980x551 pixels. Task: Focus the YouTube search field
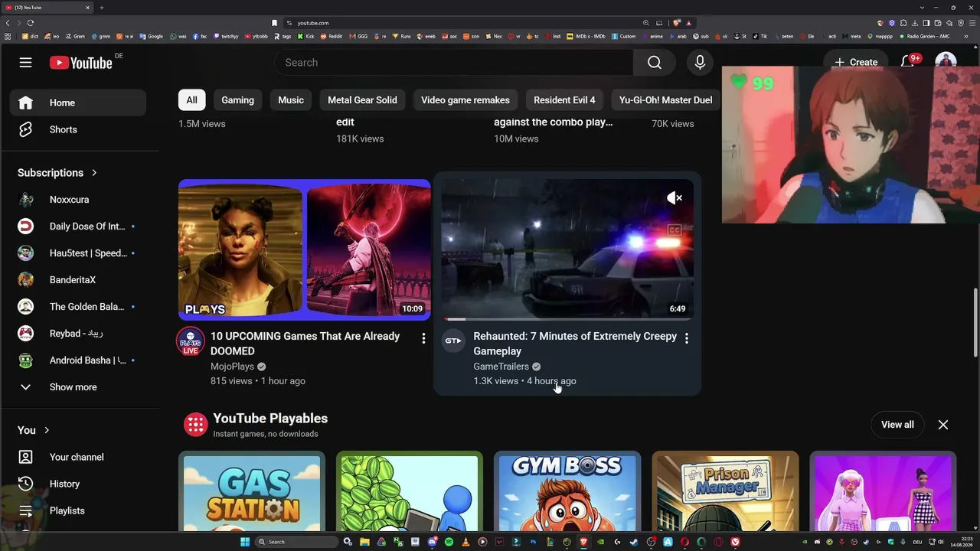453,63
